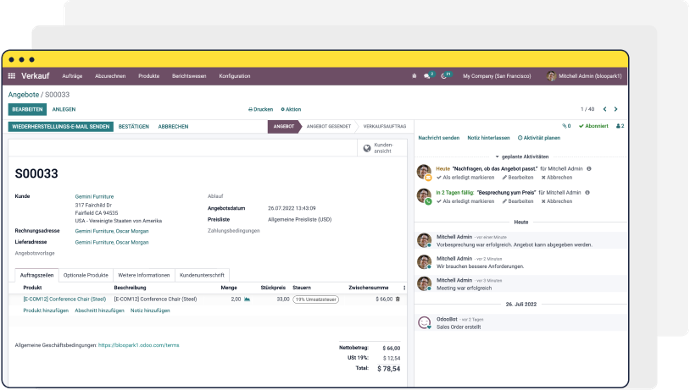690x390 pixels.
Task: Show info for Nachfragen activity
Action: pyautogui.click(x=589, y=169)
